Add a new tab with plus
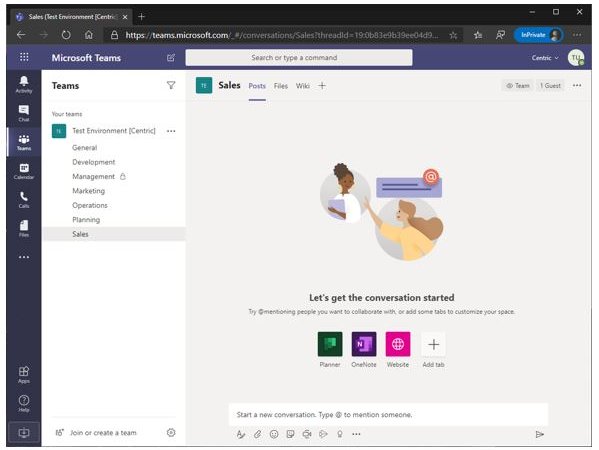Viewport: 599px width, 450px height. click(322, 86)
